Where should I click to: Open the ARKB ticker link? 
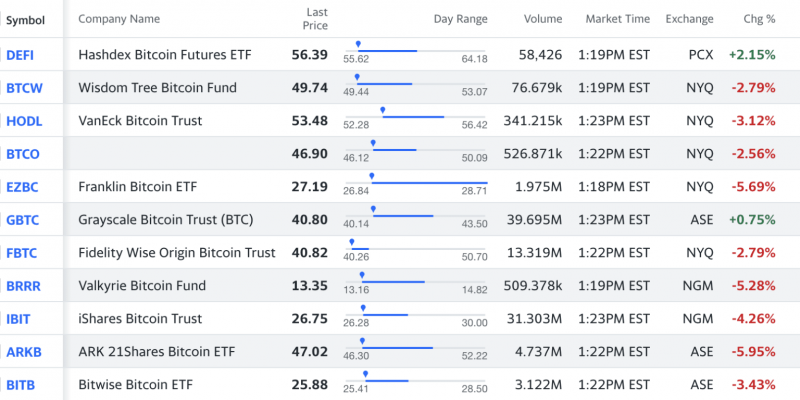click(x=23, y=352)
